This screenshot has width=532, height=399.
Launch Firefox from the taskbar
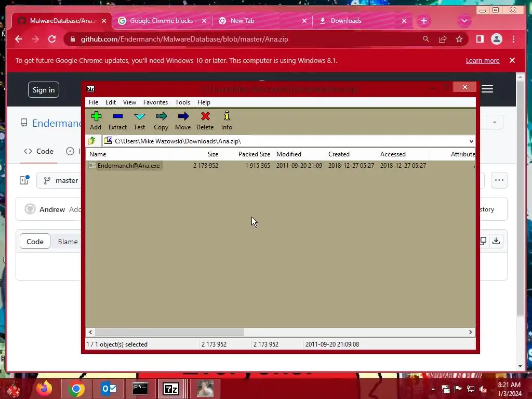click(x=44, y=389)
